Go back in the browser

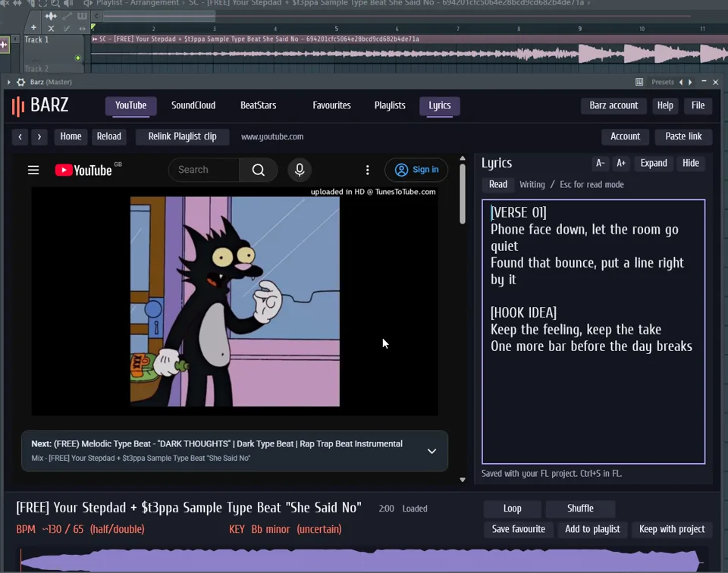(x=20, y=137)
